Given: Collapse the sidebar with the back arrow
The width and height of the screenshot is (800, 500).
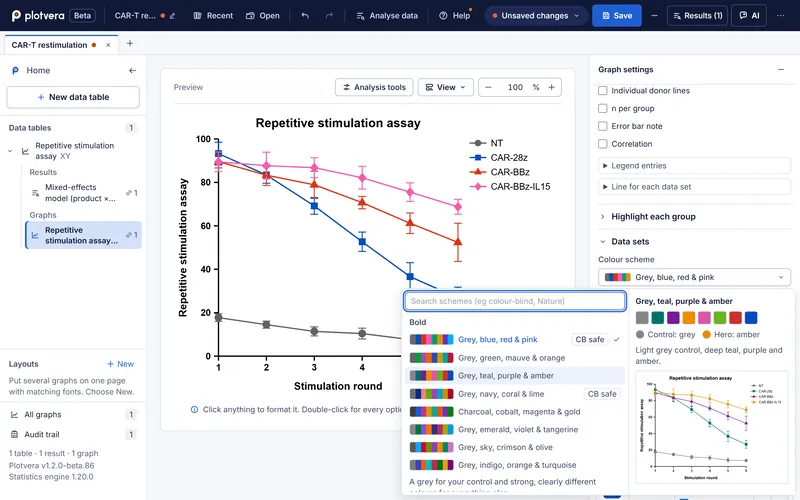Looking at the screenshot, I should (x=133, y=70).
